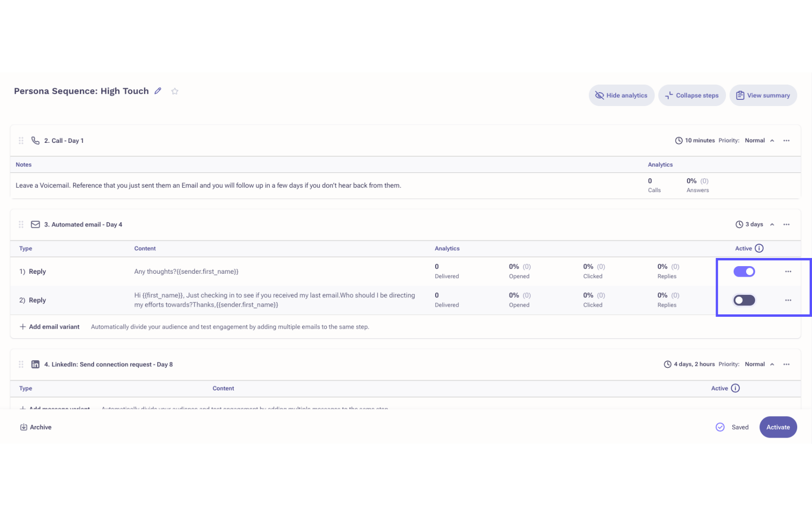The width and height of the screenshot is (812, 516).
Task: Enable the toggle for Just checking in email
Action: pyautogui.click(x=744, y=300)
